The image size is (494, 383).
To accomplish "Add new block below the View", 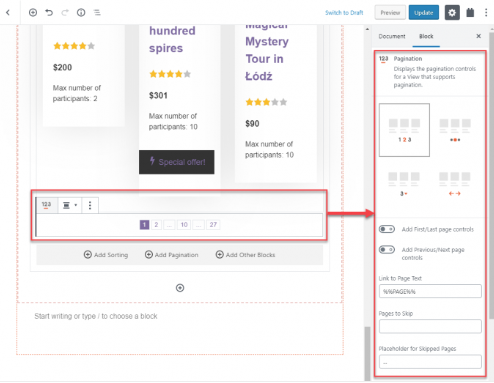I will click(180, 288).
